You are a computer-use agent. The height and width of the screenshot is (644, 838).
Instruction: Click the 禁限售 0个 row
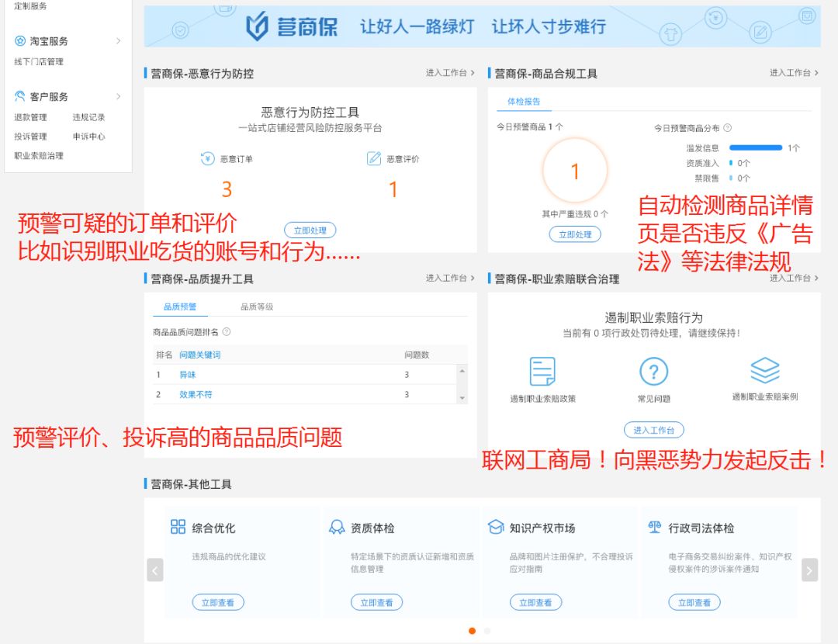click(x=722, y=178)
